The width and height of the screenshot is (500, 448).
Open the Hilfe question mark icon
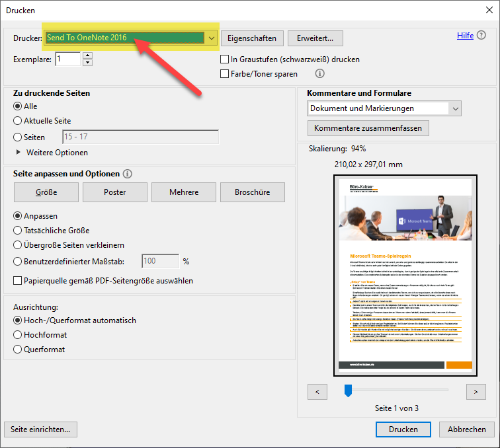[481, 35]
